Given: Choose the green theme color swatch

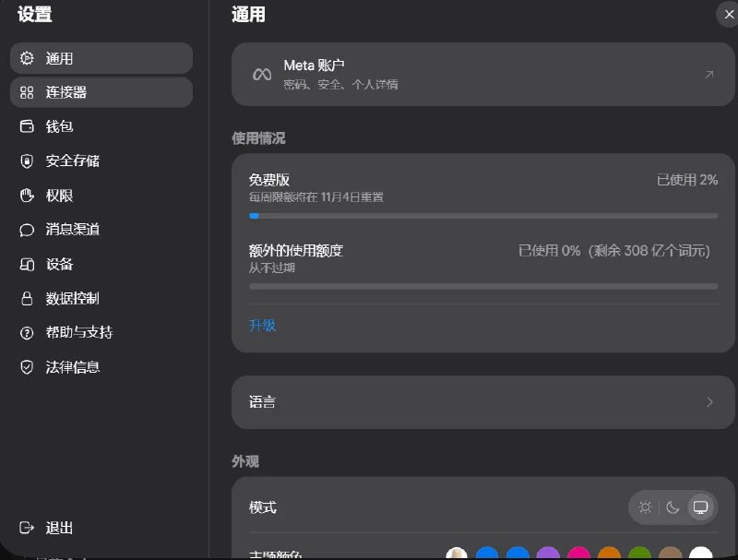Looking at the screenshot, I should (639, 554).
